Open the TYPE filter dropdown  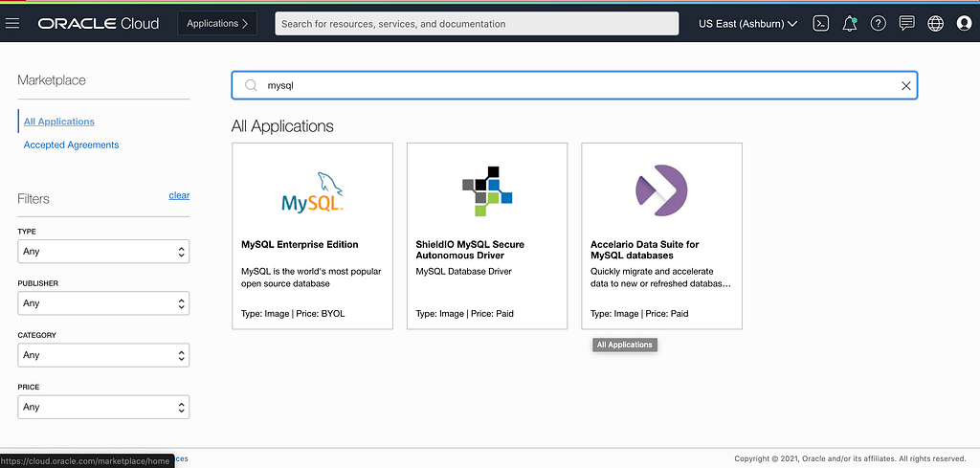click(103, 251)
